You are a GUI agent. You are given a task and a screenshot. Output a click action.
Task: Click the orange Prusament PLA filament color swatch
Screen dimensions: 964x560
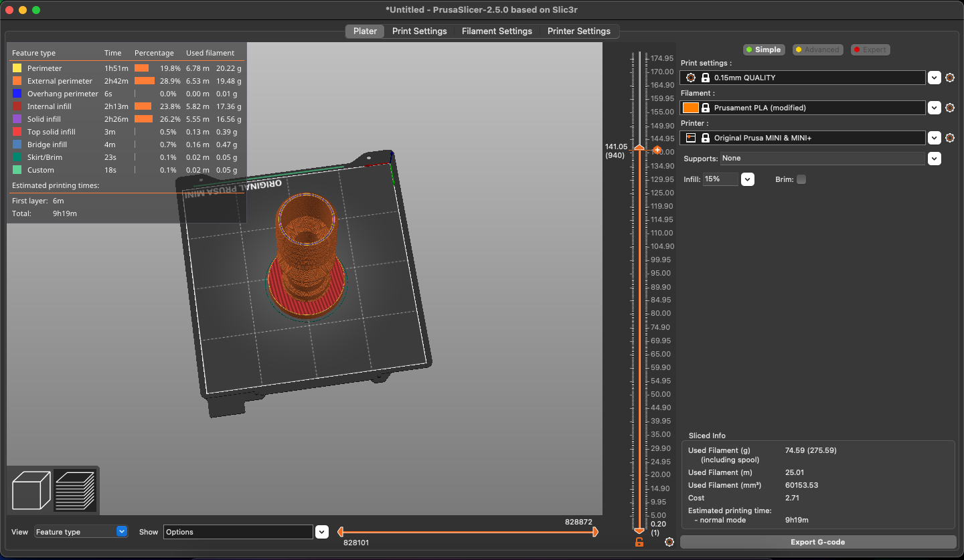[691, 108]
